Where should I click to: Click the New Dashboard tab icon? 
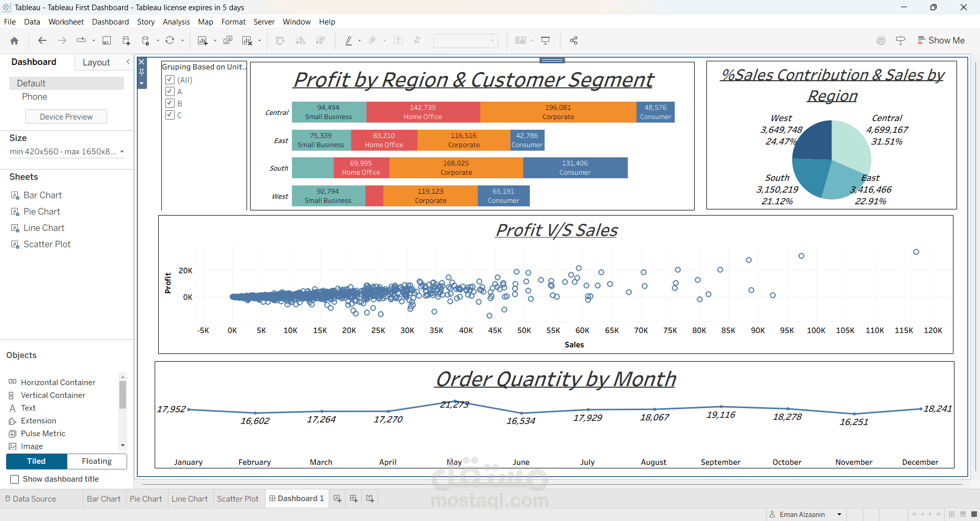354,499
